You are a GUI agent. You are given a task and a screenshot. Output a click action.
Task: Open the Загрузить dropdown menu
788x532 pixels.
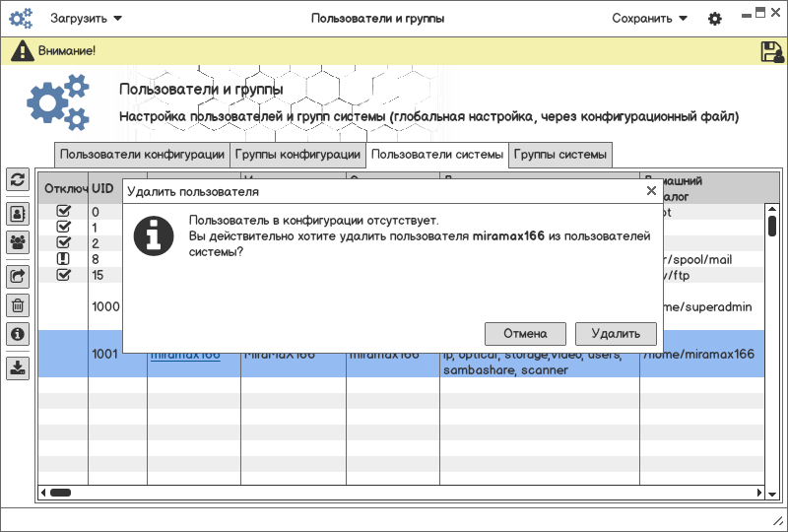(87, 19)
